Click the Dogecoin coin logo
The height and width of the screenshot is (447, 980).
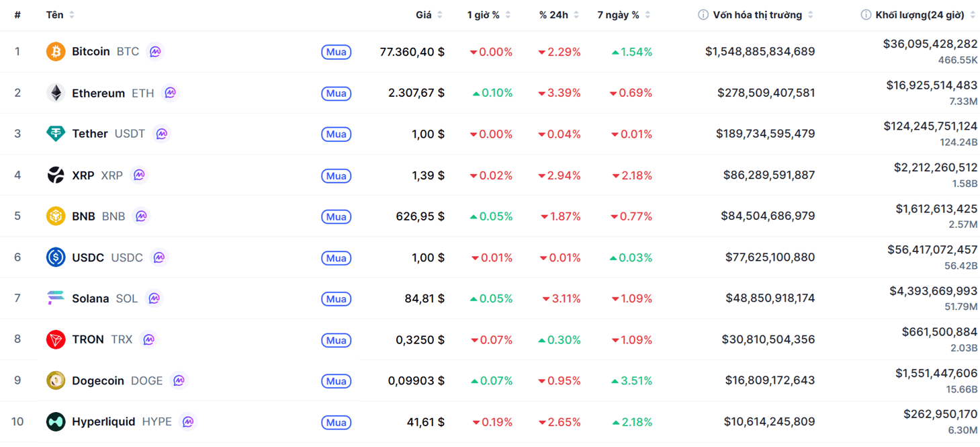point(56,380)
